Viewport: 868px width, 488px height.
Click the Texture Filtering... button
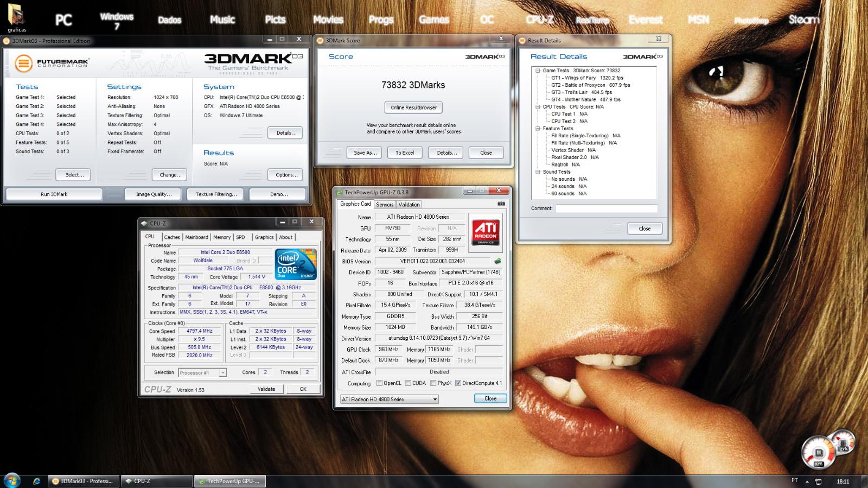[x=216, y=194]
